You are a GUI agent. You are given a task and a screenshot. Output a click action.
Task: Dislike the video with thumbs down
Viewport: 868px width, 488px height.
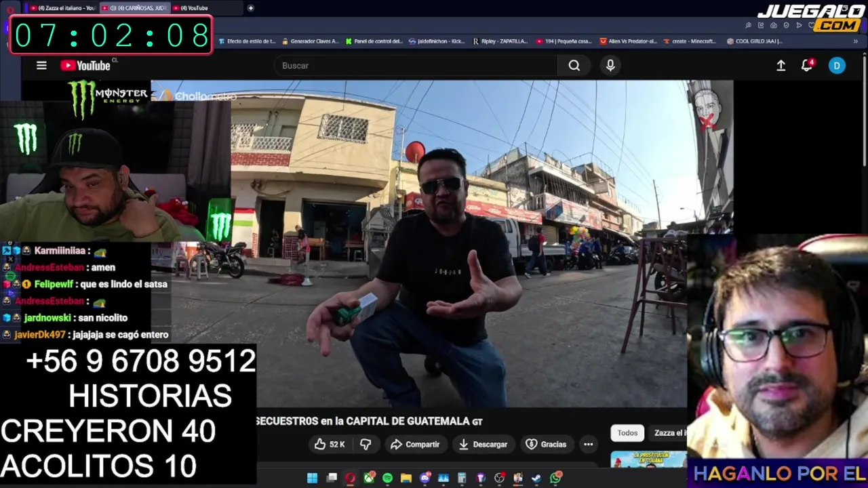(366, 445)
